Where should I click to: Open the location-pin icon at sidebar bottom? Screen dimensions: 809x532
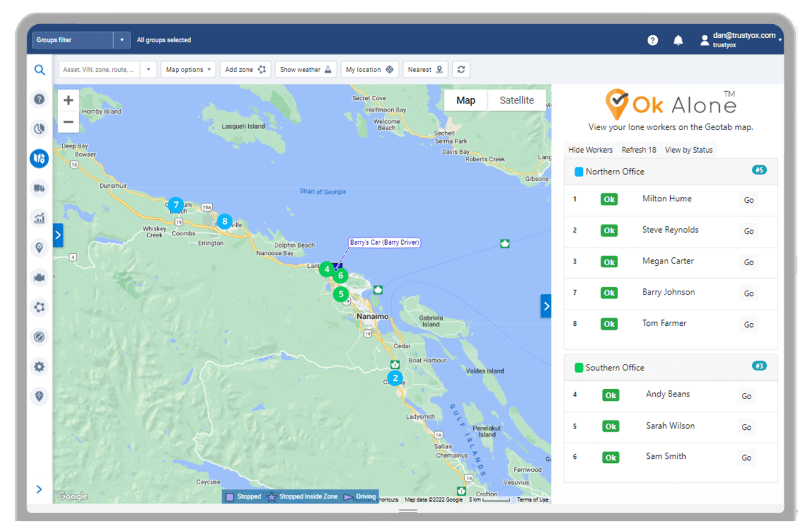pyautogui.click(x=39, y=396)
